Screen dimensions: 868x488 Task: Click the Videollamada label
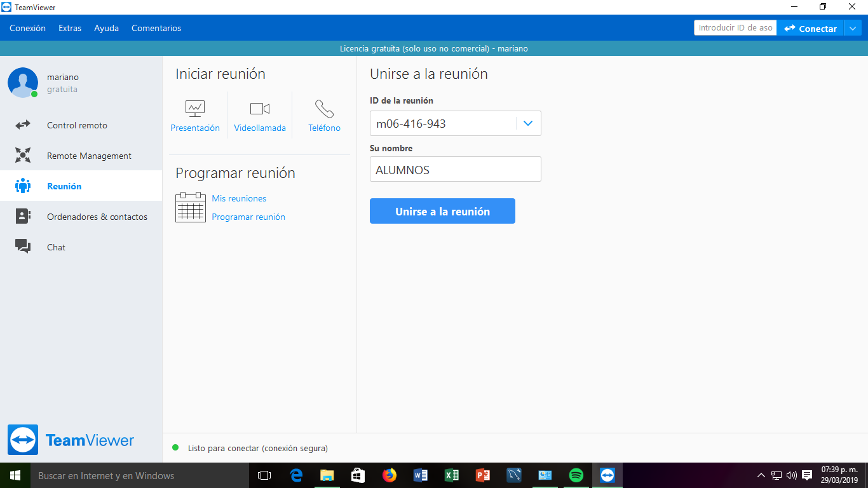click(x=260, y=128)
